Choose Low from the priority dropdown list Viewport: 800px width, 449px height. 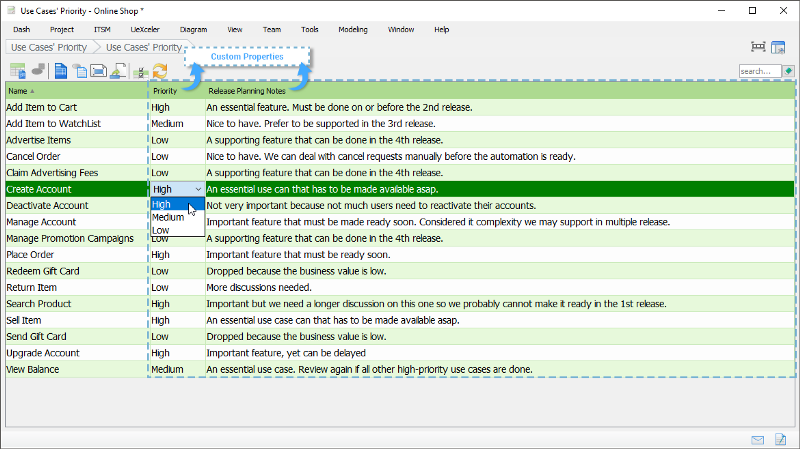tap(160, 230)
